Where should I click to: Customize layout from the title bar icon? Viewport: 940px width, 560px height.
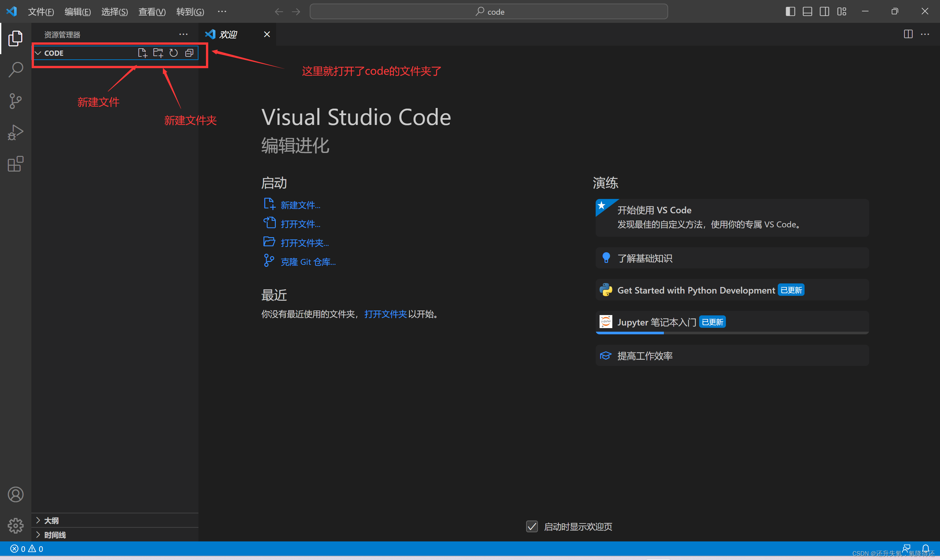(x=841, y=12)
